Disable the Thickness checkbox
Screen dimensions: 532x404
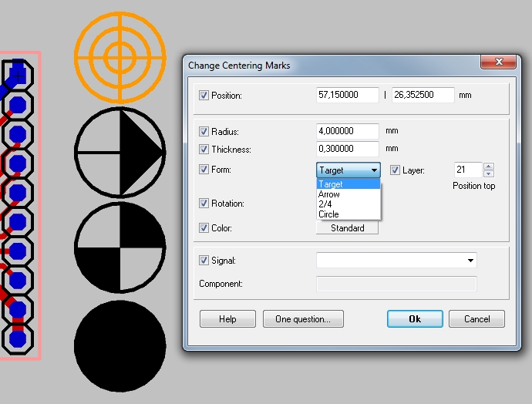pyautogui.click(x=204, y=150)
